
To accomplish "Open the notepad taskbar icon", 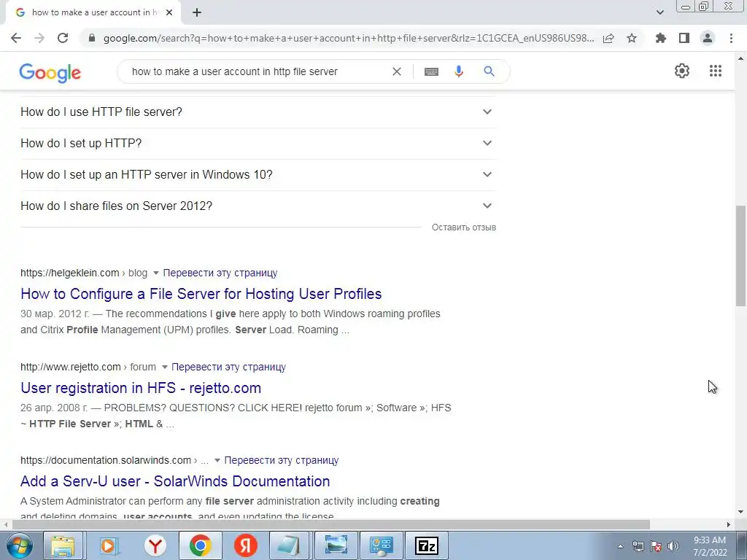I will tap(289, 545).
